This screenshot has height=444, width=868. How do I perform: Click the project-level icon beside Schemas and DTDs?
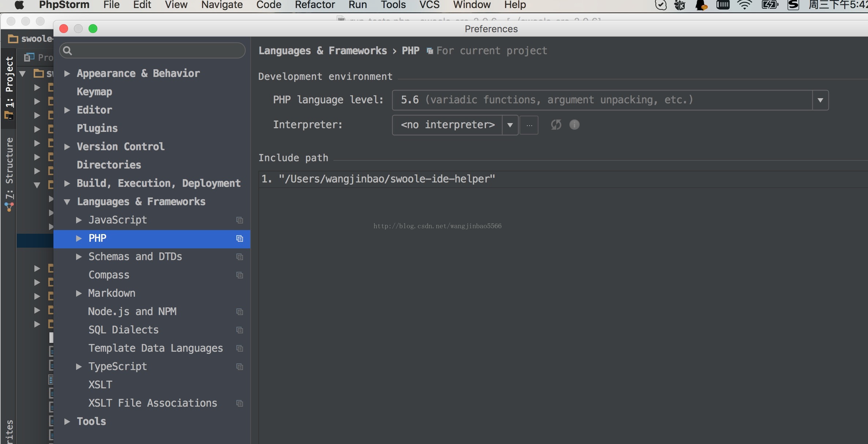coord(240,257)
